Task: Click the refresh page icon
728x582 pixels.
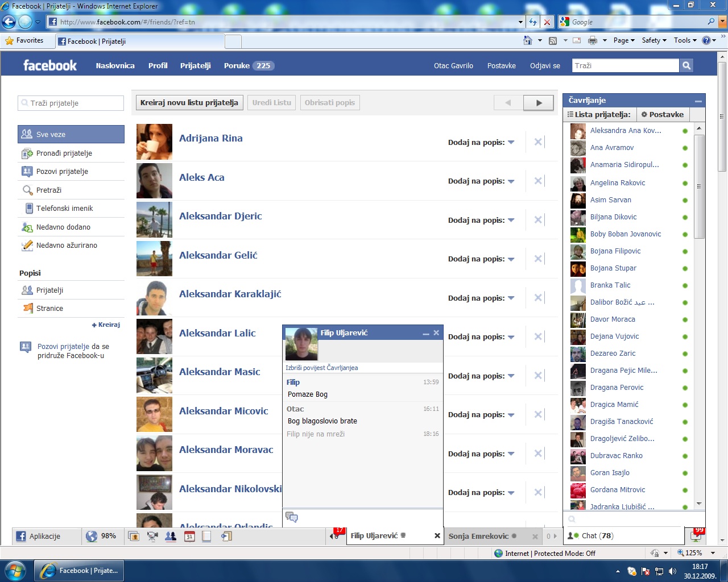Action: 533,22
